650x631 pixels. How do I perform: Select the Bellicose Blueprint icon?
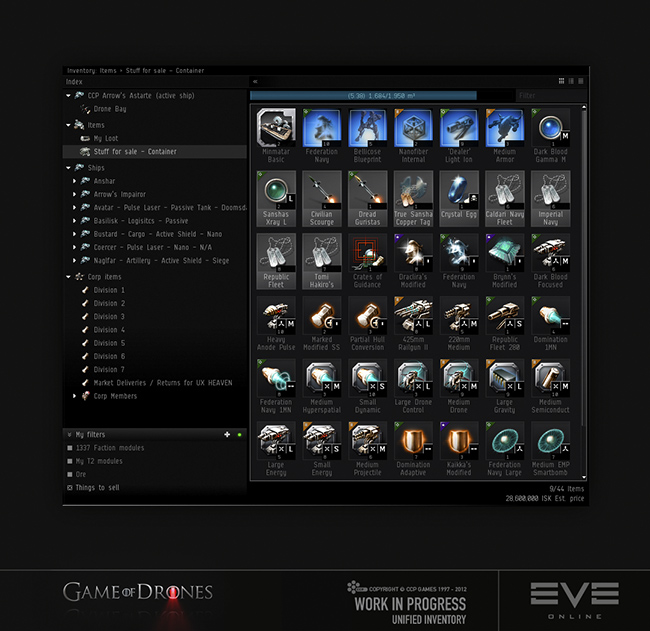367,128
